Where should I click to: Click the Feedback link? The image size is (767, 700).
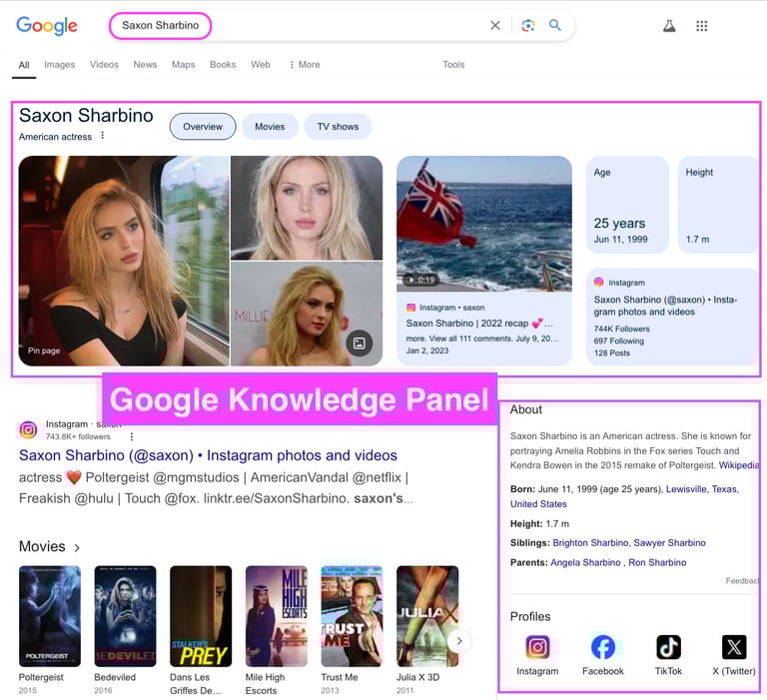[x=742, y=580]
